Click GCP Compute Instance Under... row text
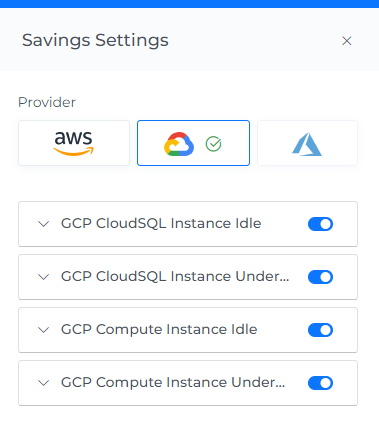This screenshot has width=379, height=421. tap(173, 382)
